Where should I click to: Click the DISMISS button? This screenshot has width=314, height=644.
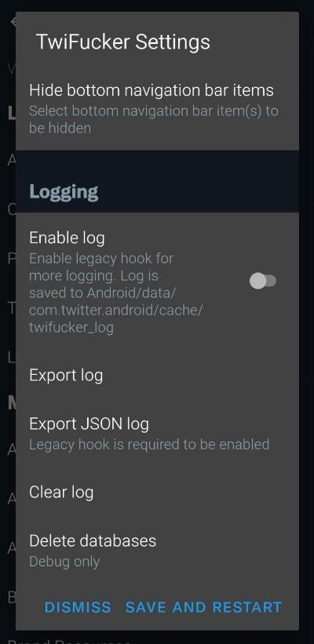point(78,607)
